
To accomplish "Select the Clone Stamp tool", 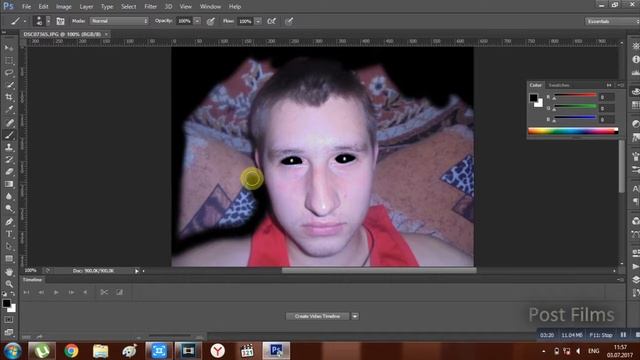I will (9, 147).
